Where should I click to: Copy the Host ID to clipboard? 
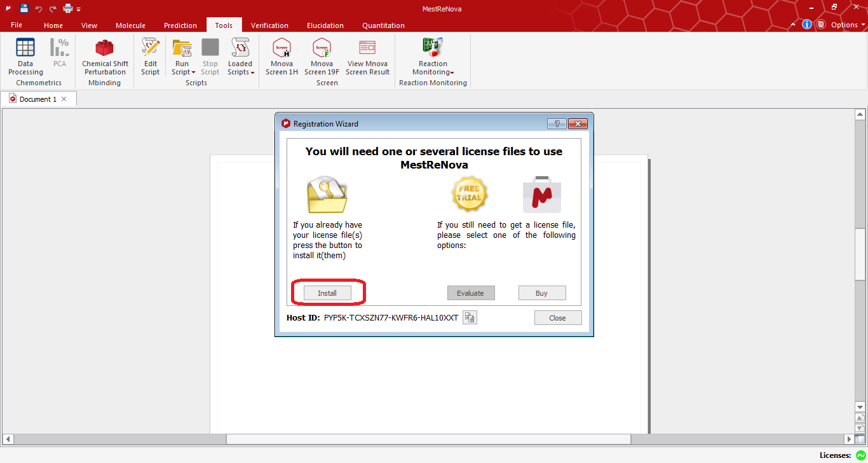click(x=470, y=318)
